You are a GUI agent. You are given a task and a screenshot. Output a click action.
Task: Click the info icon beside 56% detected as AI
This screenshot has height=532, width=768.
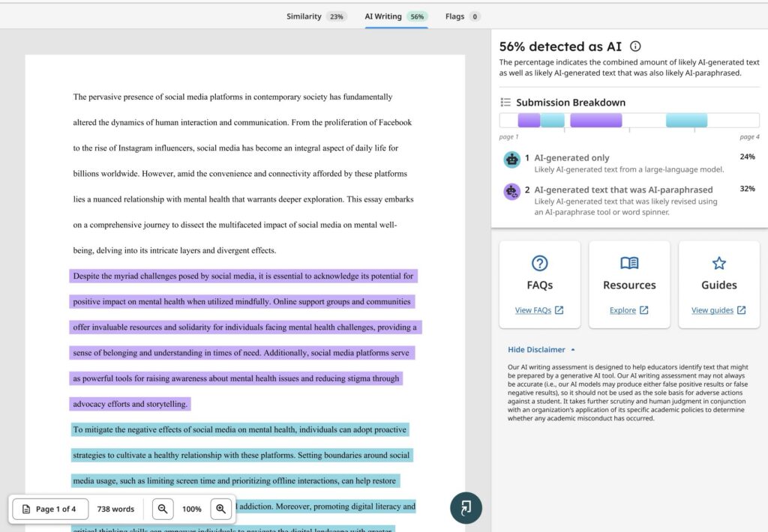[x=635, y=46]
